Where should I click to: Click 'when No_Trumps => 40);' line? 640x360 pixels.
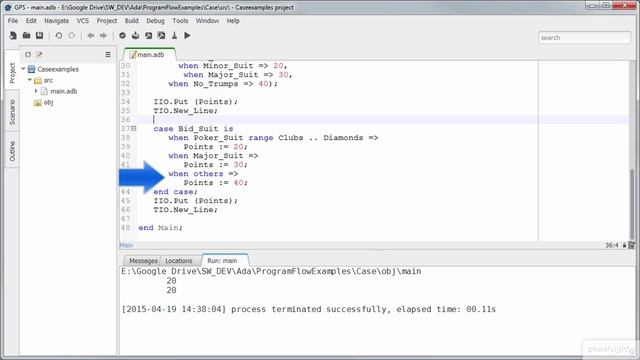pyautogui.click(x=223, y=83)
